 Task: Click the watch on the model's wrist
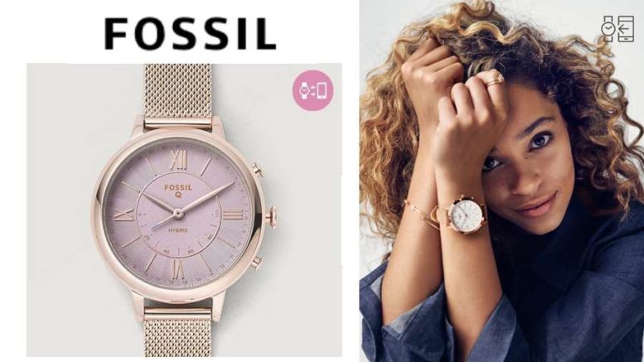(x=467, y=215)
